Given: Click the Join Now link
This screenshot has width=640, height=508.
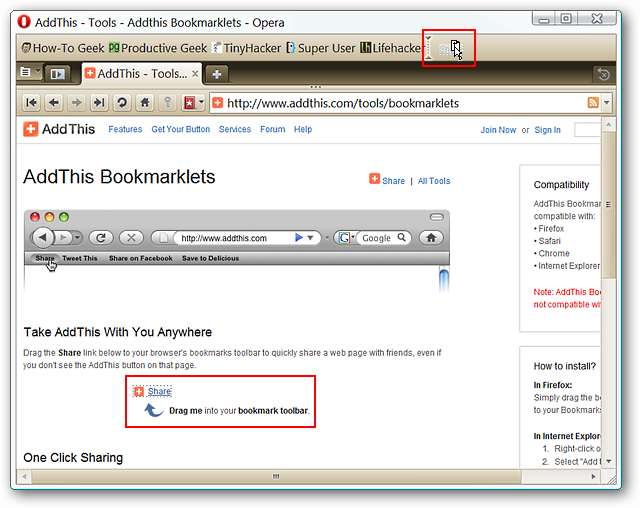Looking at the screenshot, I should point(498,130).
